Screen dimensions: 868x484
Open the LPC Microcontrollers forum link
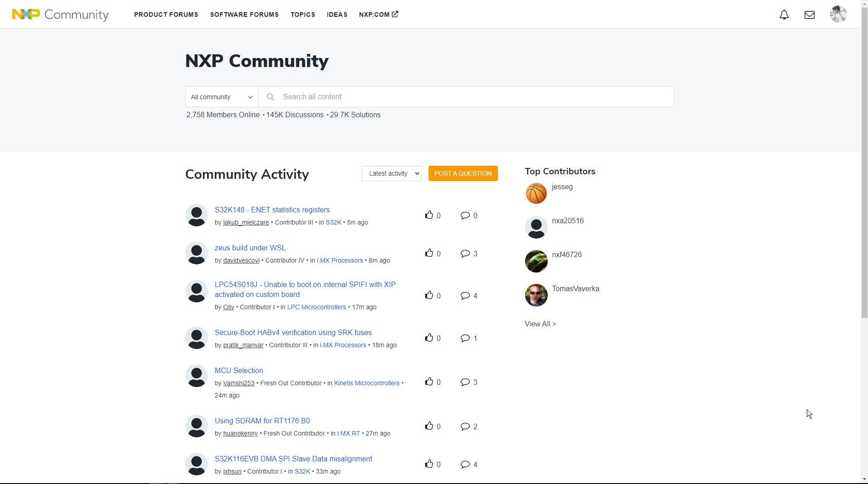tap(316, 307)
